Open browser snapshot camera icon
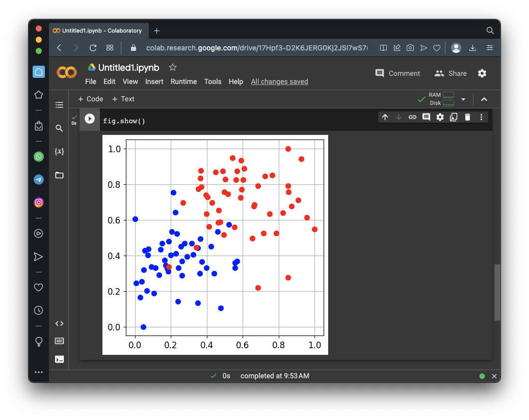This screenshot has height=420, width=529. coord(410,48)
